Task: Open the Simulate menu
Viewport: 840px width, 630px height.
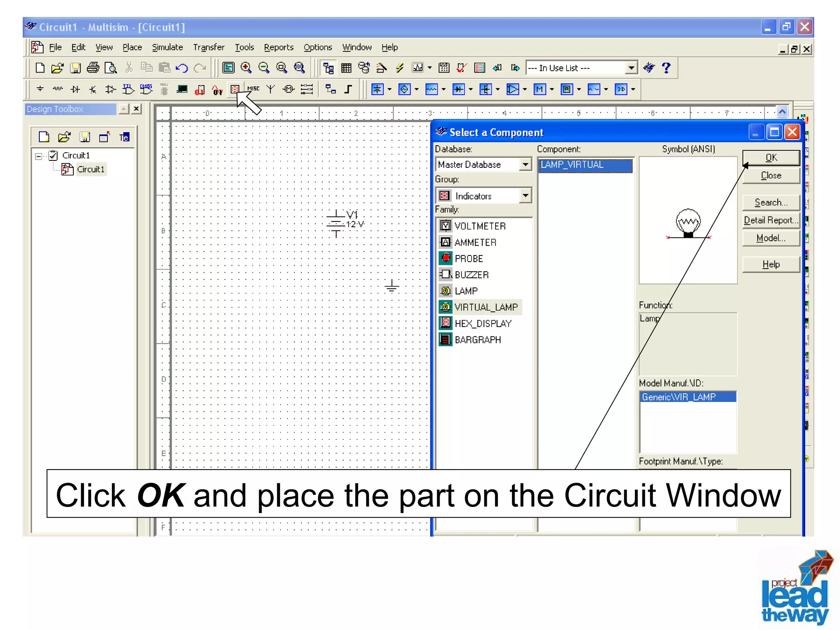Action: [x=167, y=47]
